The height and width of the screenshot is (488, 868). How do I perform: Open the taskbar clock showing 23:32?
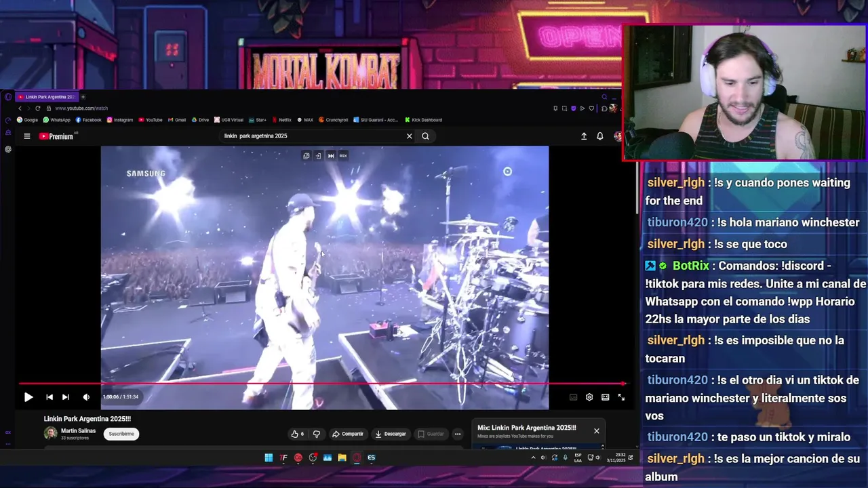(616, 457)
